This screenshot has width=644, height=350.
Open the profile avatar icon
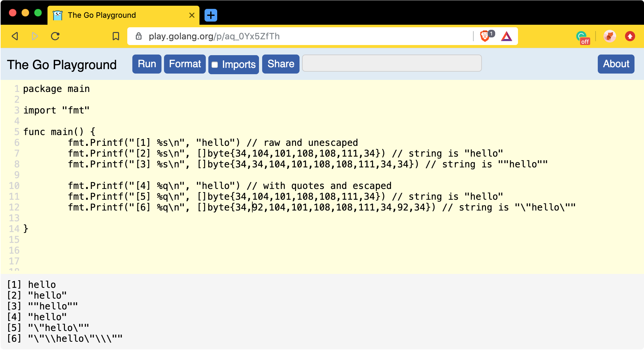tap(609, 36)
